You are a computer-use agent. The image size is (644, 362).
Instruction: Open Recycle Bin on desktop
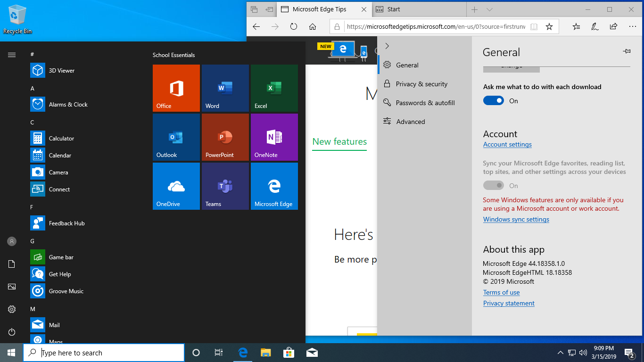(x=17, y=19)
